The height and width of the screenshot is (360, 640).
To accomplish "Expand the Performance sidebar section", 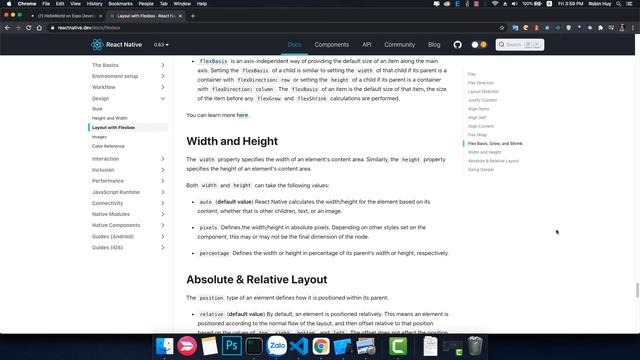I will pos(128,181).
